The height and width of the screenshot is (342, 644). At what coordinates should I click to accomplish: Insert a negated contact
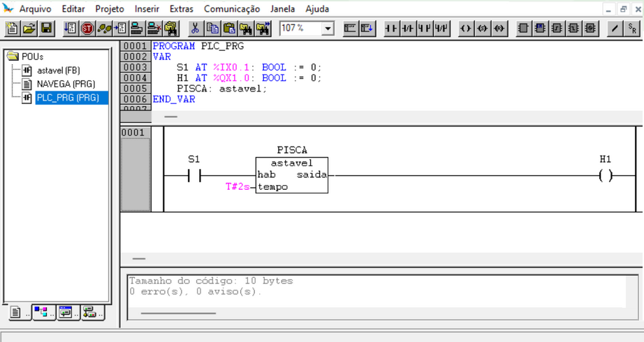pyautogui.click(x=408, y=29)
